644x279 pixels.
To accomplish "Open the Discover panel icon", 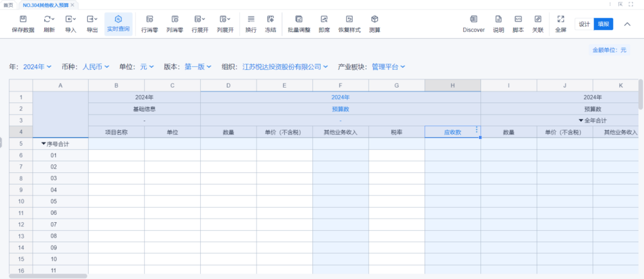I will 473,20.
